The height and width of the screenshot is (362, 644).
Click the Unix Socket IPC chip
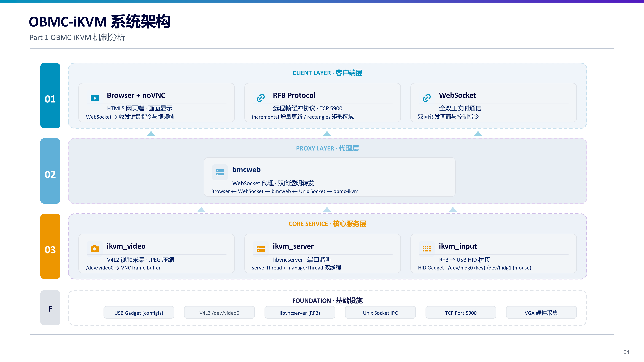[380, 313]
